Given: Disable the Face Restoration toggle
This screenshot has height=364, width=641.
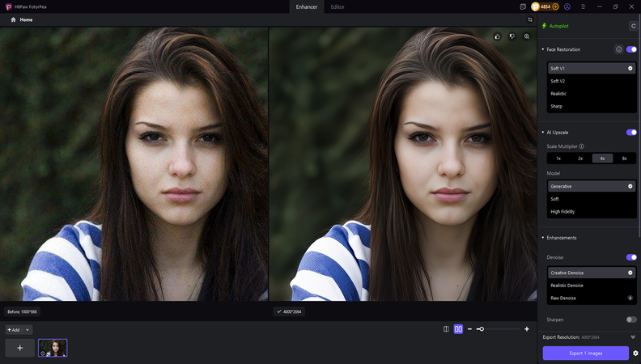Looking at the screenshot, I should [x=631, y=49].
